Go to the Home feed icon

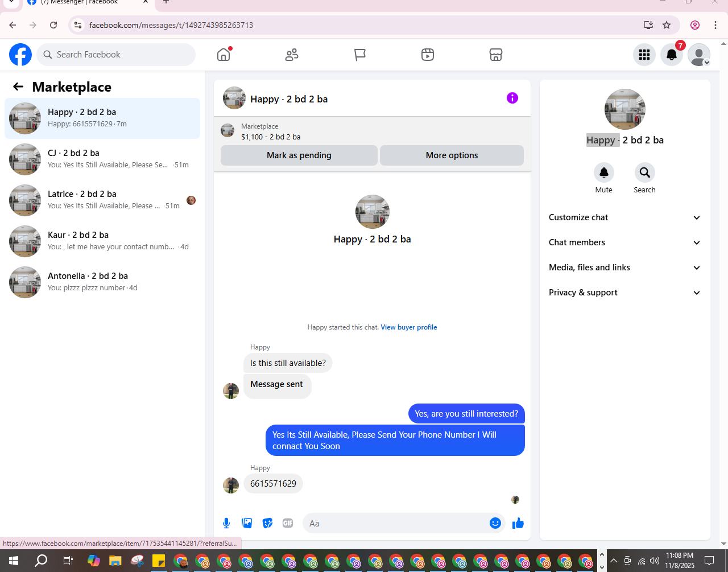(224, 55)
